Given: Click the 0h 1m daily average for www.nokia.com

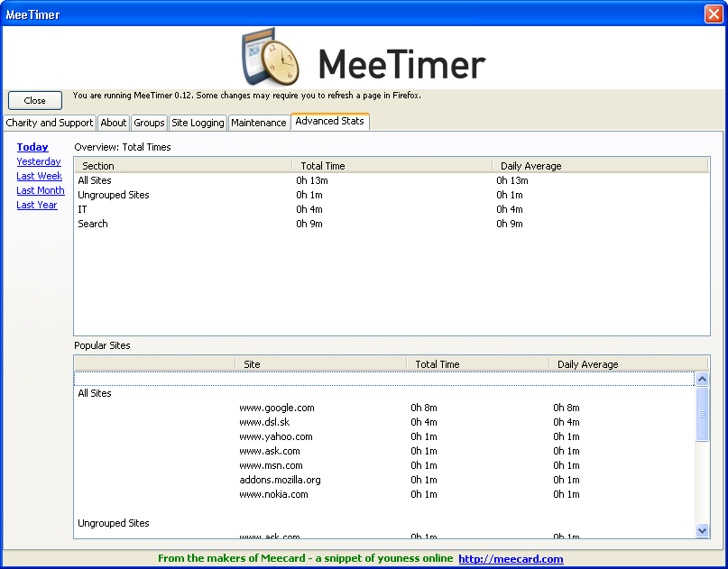Looking at the screenshot, I should (566, 494).
